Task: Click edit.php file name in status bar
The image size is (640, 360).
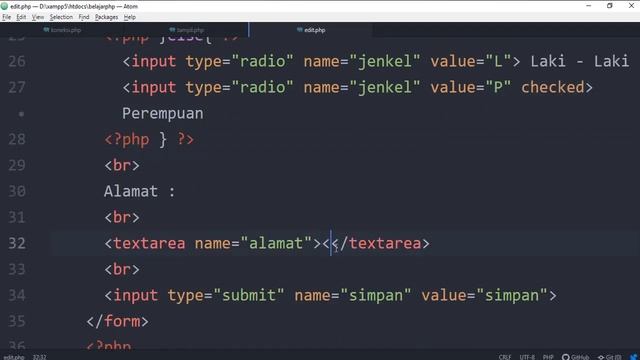Action: (x=14, y=357)
